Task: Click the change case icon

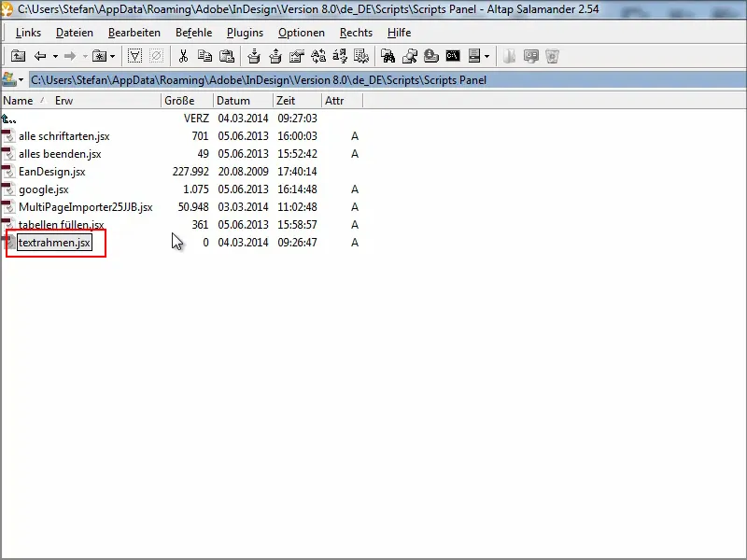Action: click(318, 56)
